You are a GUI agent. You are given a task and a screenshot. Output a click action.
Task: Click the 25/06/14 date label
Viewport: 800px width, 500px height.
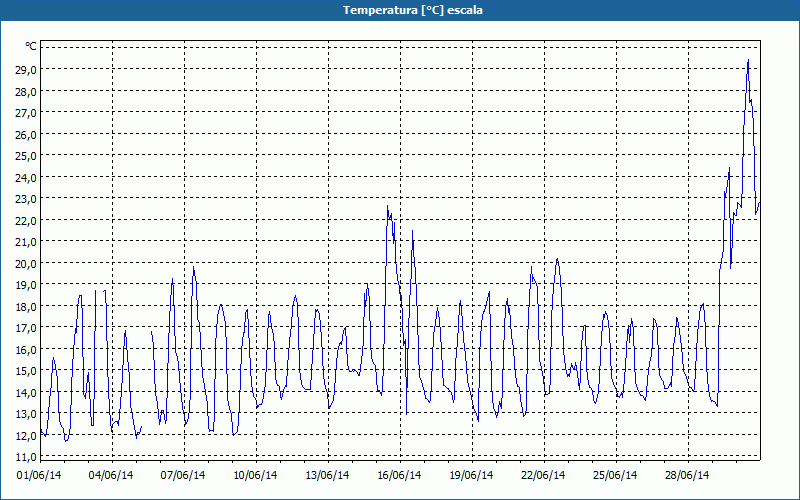pos(615,476)
